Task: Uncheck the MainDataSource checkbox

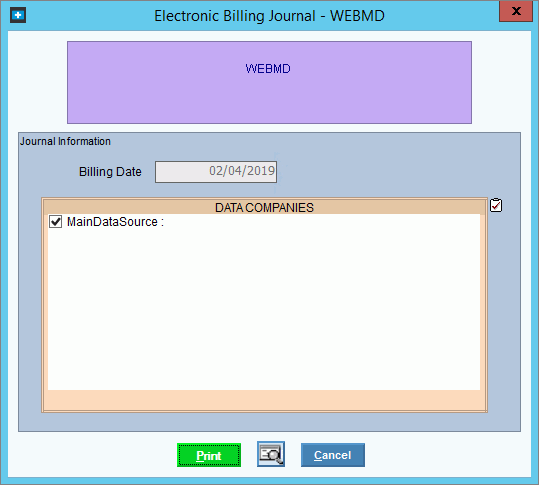Action: pos(55,222)
